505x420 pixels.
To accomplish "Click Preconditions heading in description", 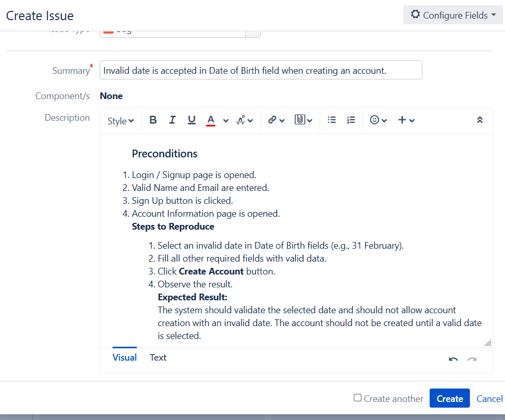I will click(x=165, y=154).
